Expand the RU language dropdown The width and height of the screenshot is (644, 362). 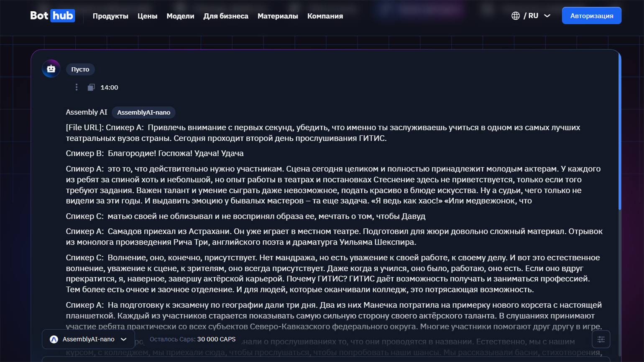click(x=547, y=16)
